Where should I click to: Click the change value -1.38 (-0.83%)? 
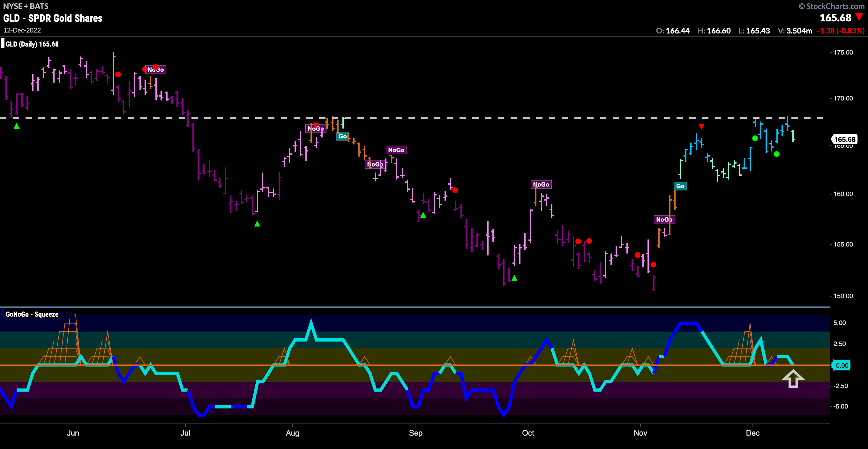click(x=841, y=31)
